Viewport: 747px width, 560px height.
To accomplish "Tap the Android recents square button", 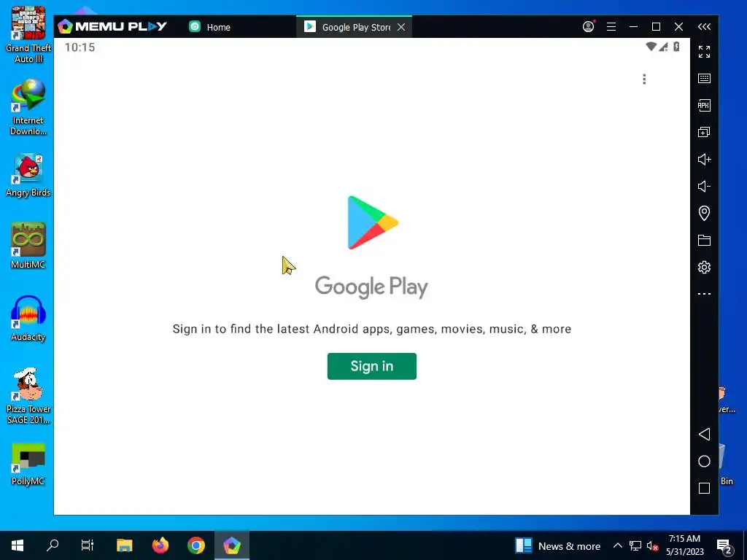I will pos(704,488).
